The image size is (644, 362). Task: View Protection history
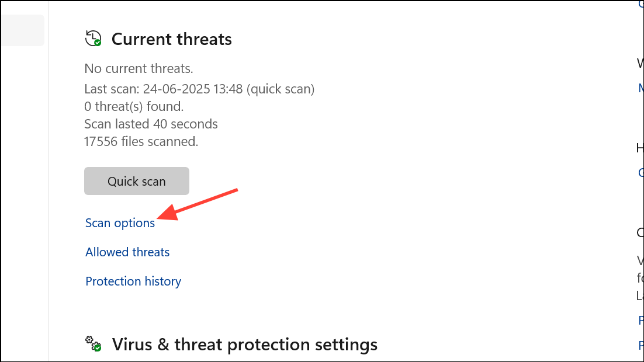(x=133, y=281)
